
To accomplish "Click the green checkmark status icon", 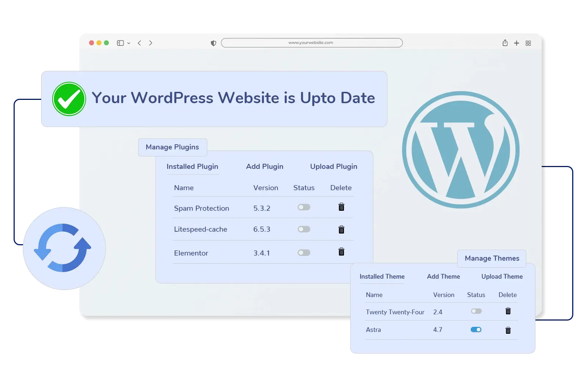I will [x=69, y=99].
